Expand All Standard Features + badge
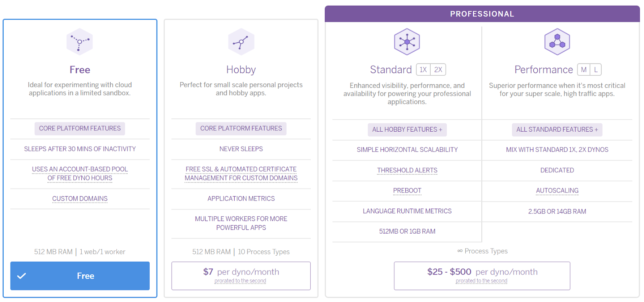 557,130
